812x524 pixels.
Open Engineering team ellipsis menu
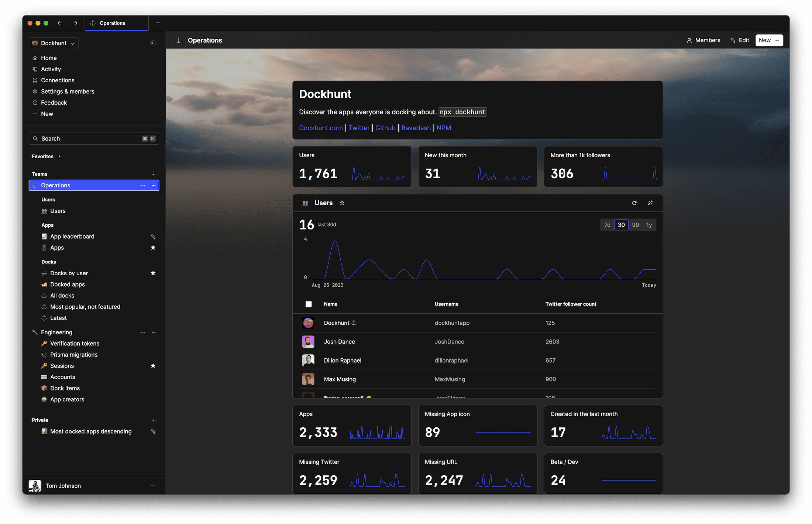point(143,332)
